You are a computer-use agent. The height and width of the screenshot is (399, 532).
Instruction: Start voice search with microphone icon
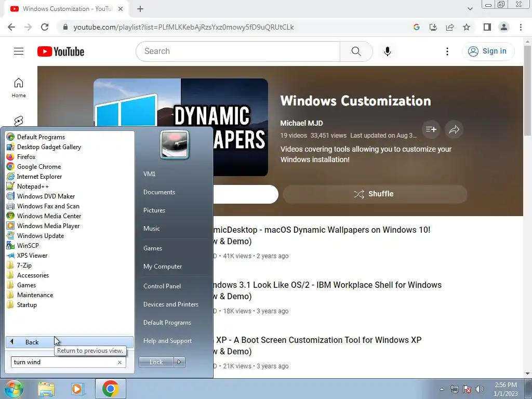(388, 51)
